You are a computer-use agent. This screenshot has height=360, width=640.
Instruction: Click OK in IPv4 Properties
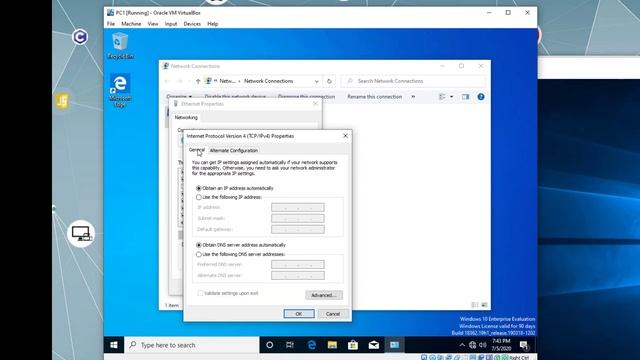coord(299,314)
